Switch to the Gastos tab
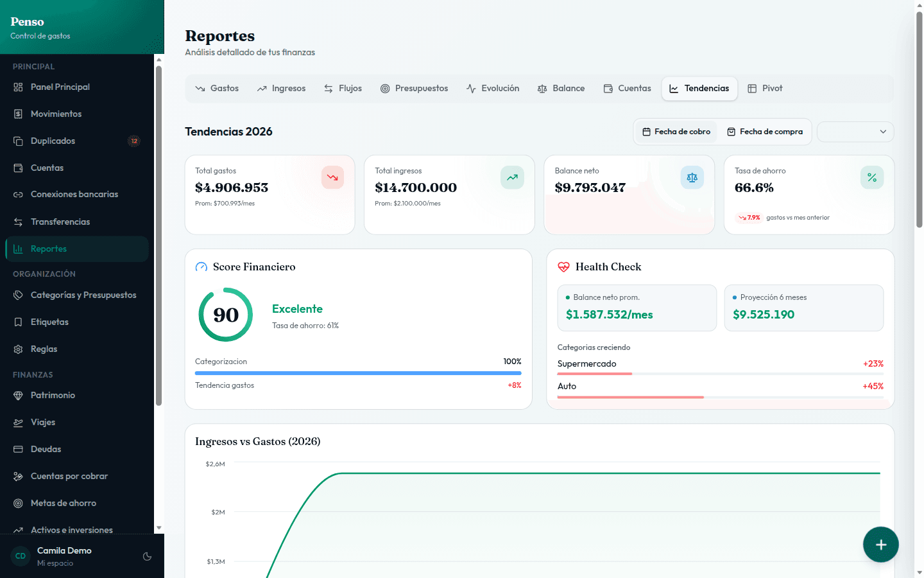This screenshot has height=578, width=924. [217, 89]
